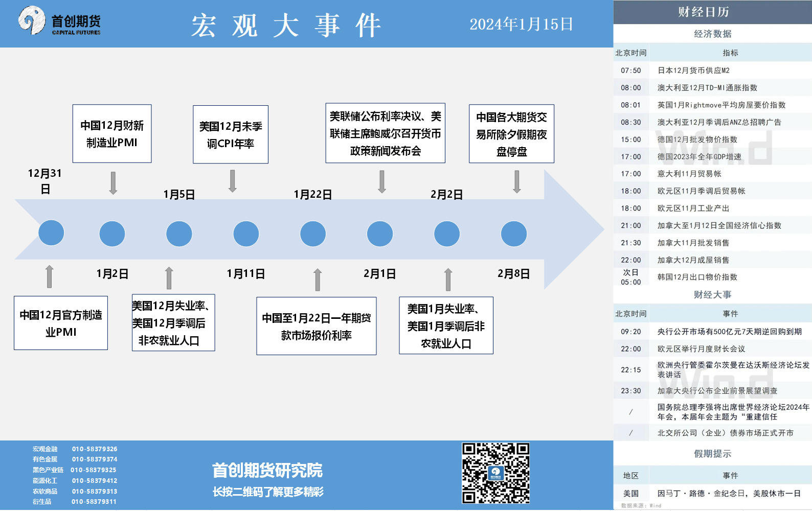Click the 农软商品 phone number 010-58379313
The width and height of the screenshot is (812, 511).
pyautogui.click(x=95, y=492)
